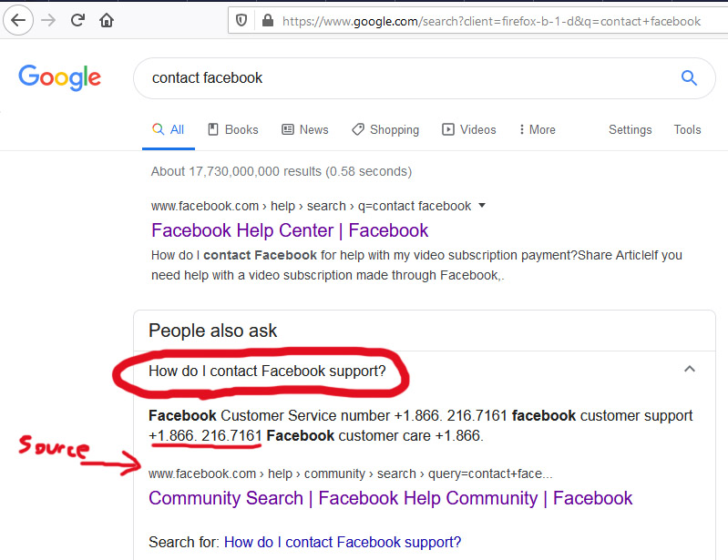Click the URL address bar

pyautogui.click(x=478, y=21)
